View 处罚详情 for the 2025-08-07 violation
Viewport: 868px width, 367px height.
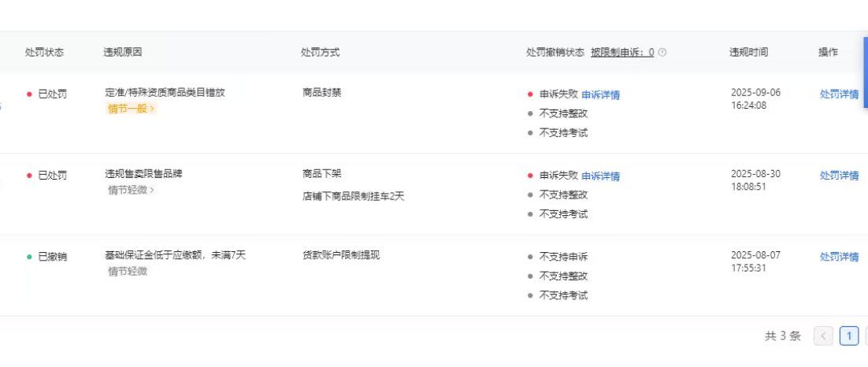[x=839, y=257]
